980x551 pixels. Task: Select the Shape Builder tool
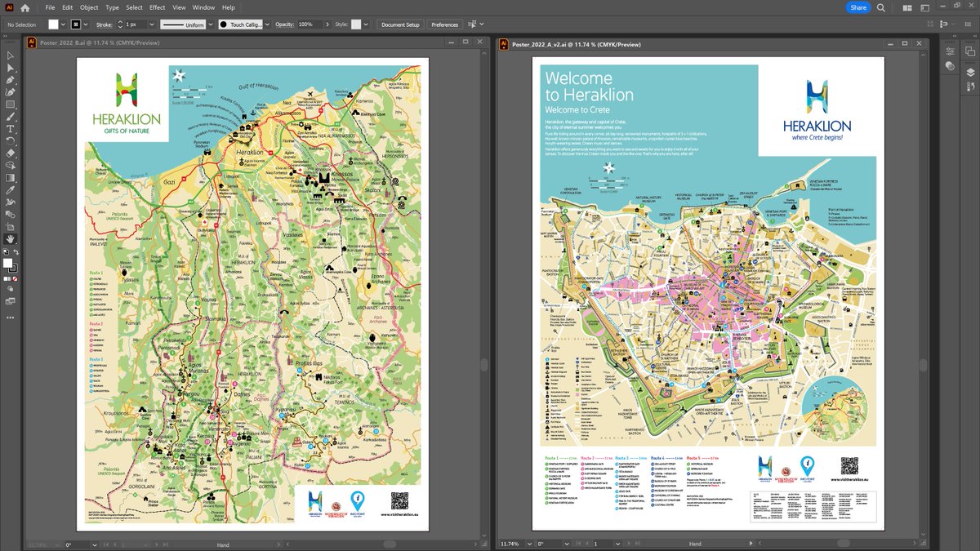(11, 166)
